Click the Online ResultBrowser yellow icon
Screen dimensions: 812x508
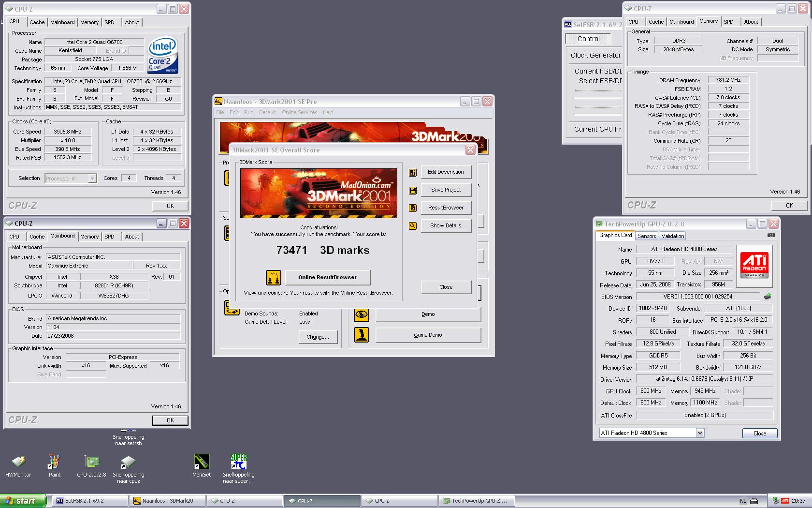[274, 277]
